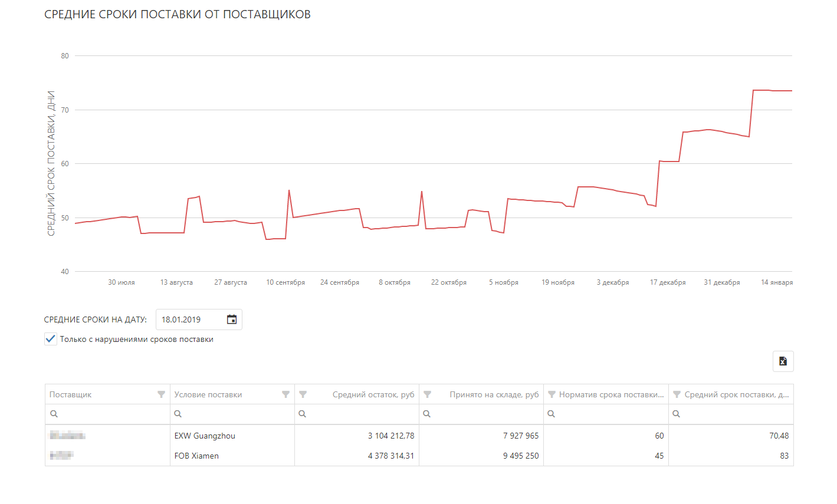Select the EXW Guangzhou row
The image size is (837, 504).
click(x=205, y=436)
